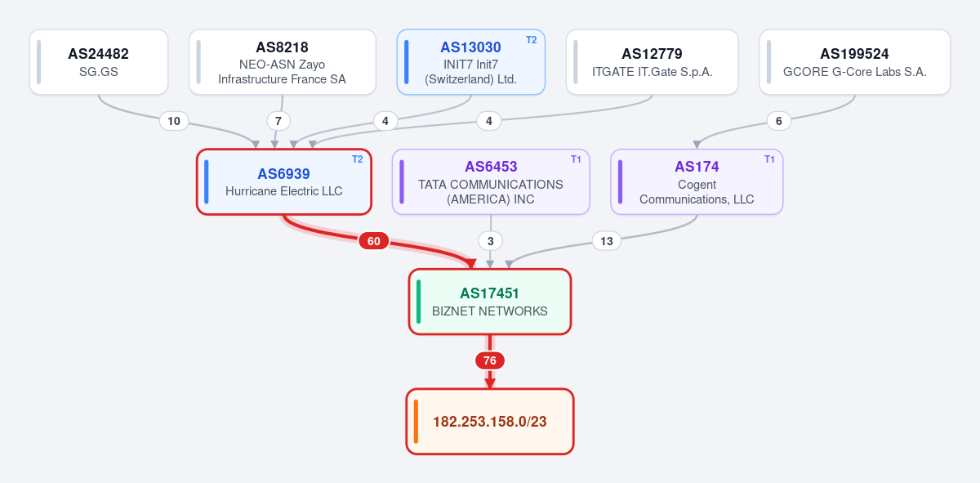Open the AS13030 INIT7 node
980x483 pixels.
pyautogui.click(x=471, y=62)
